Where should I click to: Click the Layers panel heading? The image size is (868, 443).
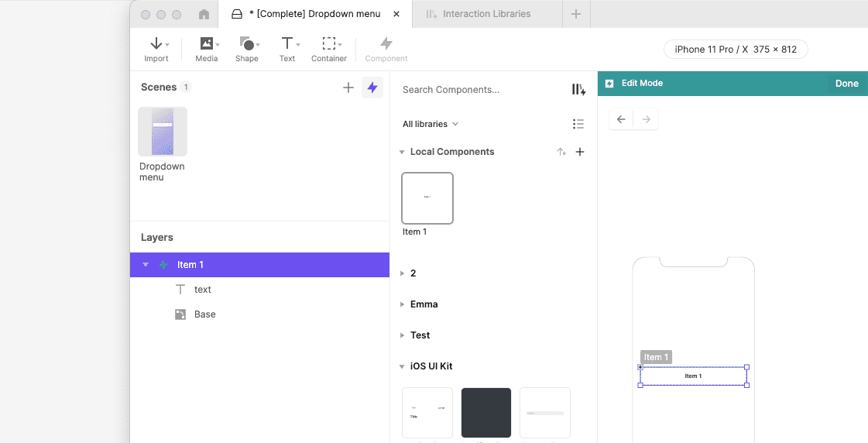coord(156,238)
